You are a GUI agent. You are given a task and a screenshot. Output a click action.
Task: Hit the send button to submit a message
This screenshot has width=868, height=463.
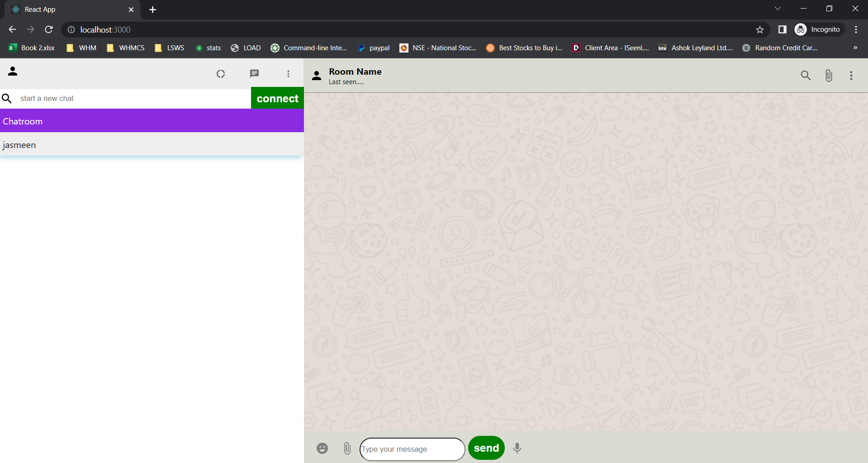(x=486, y=448)
